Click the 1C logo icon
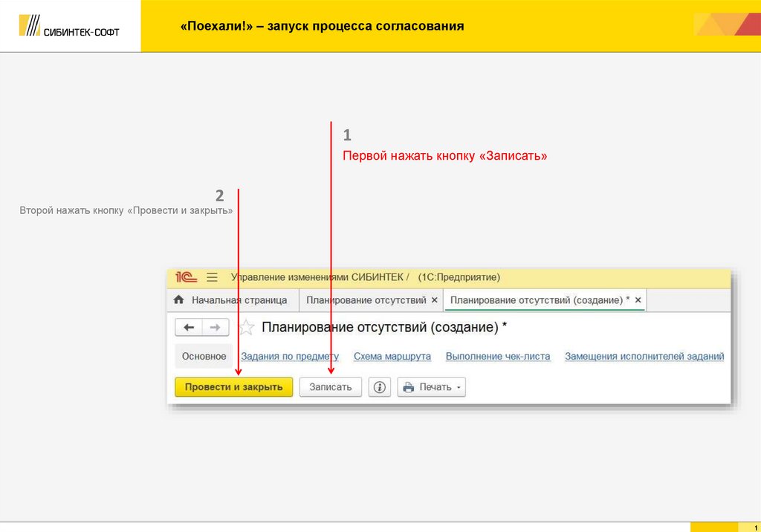Viewport: 761px width, 532px height. click(x=187, y=277)
